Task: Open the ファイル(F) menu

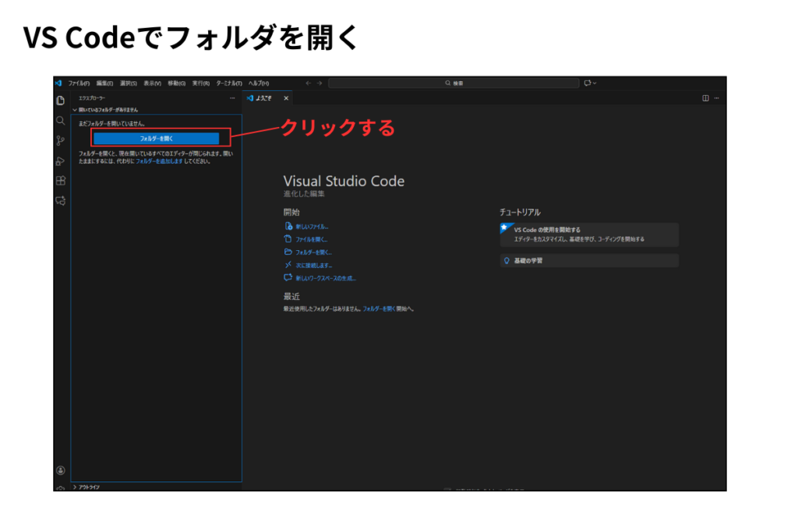Action: pos(79,83)
